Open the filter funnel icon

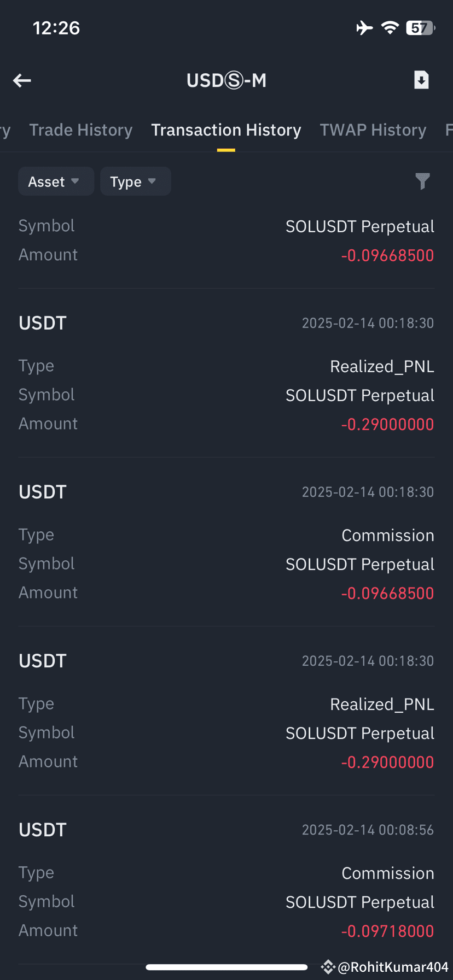(x=422, y=181)
